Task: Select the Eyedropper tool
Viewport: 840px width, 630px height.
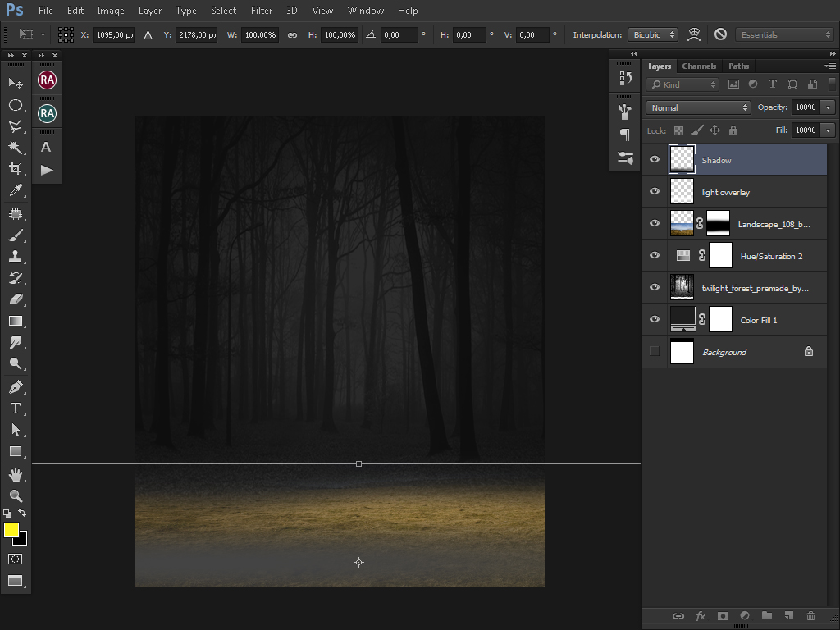Action: click(15, 190)
